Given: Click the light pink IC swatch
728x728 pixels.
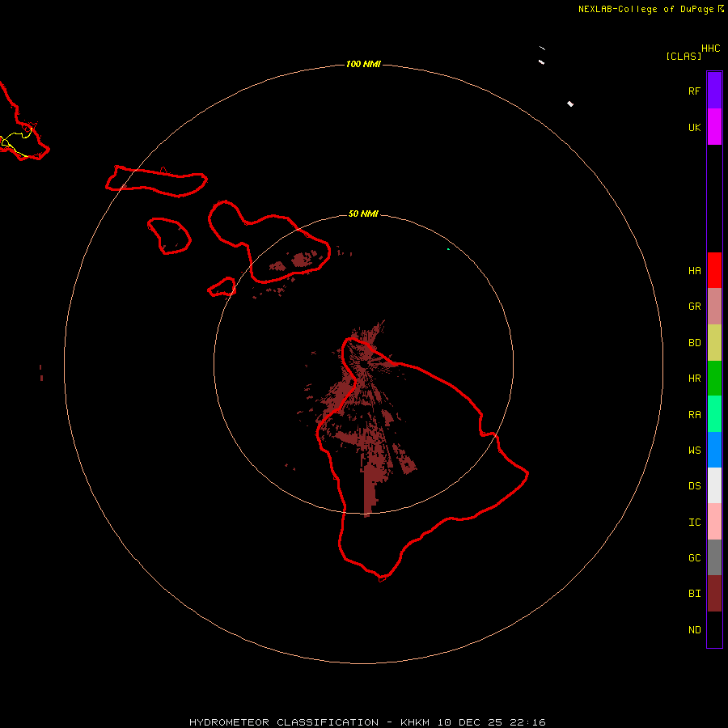Looking at the screenshot, I should (714, 522).
